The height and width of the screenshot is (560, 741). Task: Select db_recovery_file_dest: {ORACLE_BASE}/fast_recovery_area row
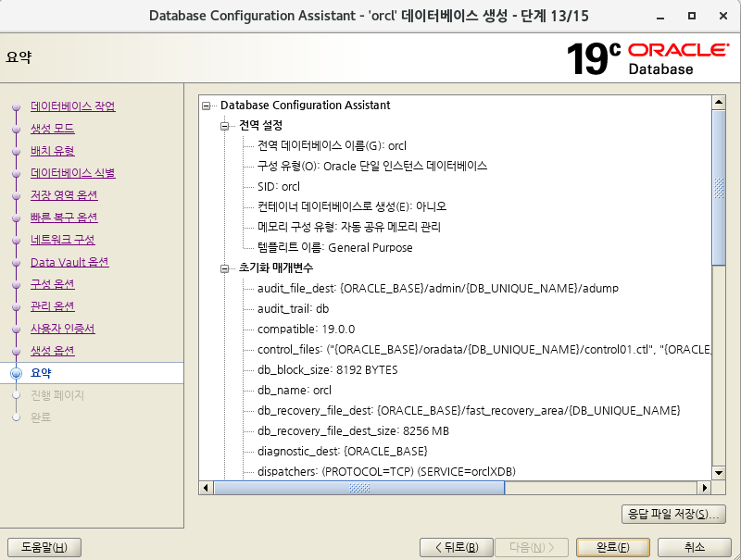pyautogui.click(x=469, y=411)
